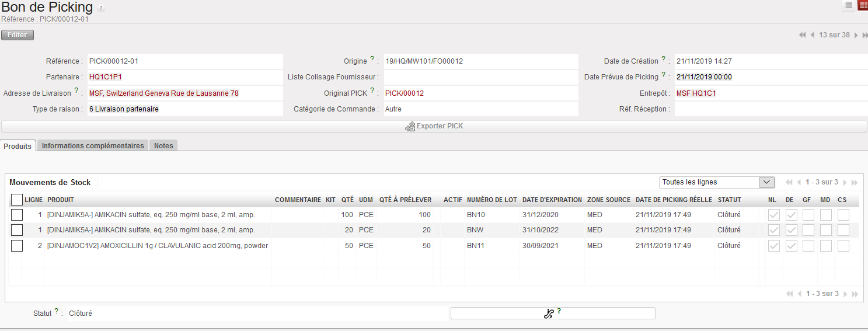Select checkbox for lot BN10 row
The image size is (868, 331).
tap(17, 215)
